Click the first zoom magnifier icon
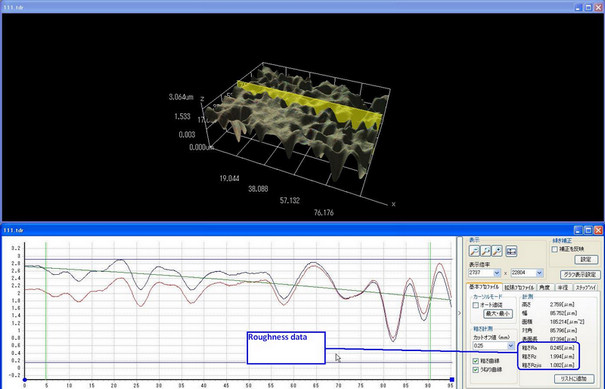 tap(474, 251)
